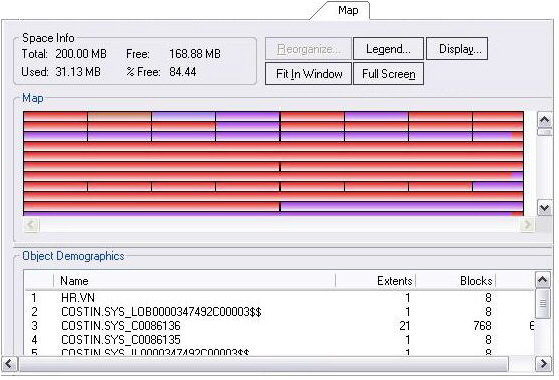The width and height of the screenshot is (559, 380).
Task: Switch to the Map tab
Action: point(348,10)
